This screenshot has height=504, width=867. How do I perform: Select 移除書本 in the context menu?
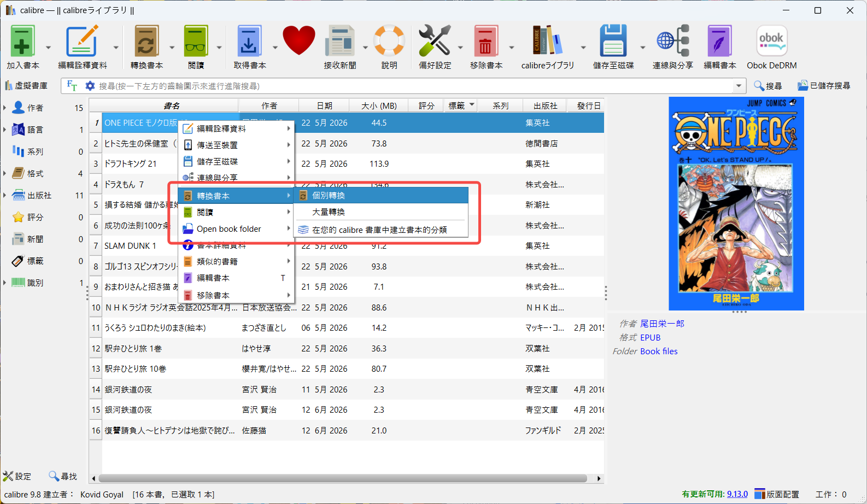236,295
